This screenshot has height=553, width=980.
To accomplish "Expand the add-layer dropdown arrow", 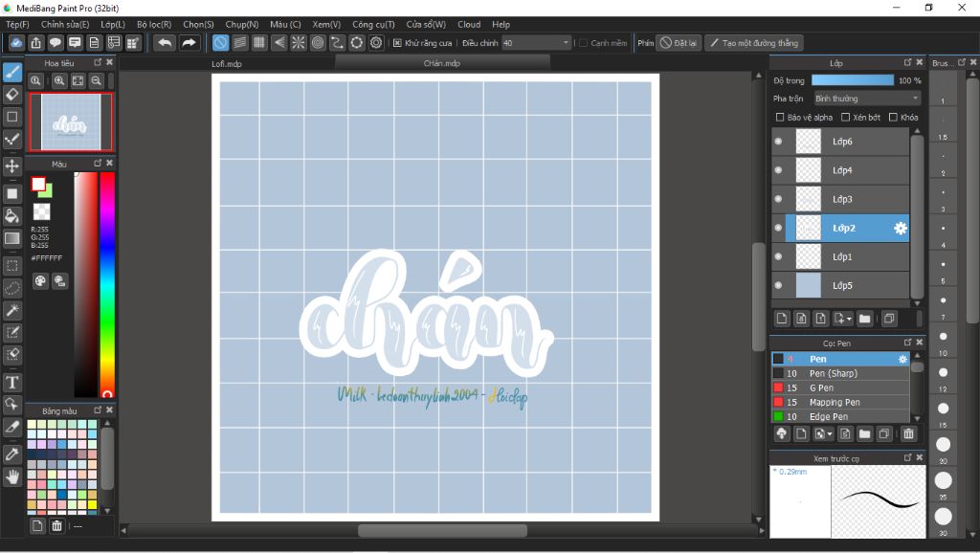I will (849, 320).
